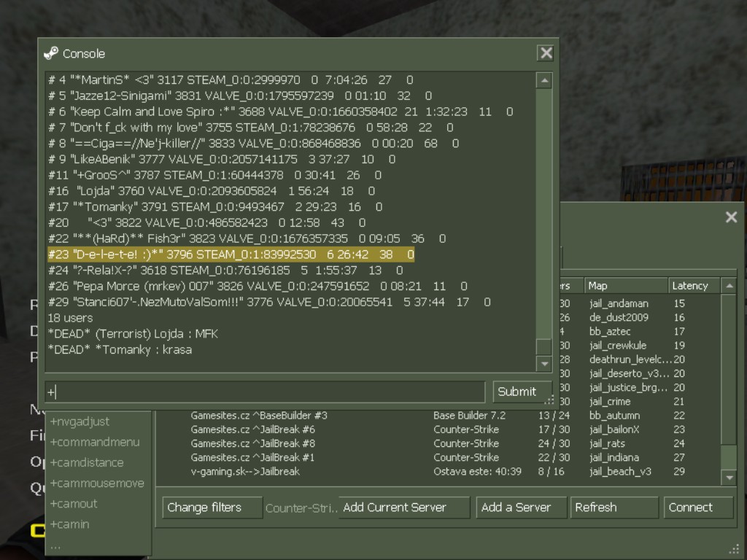Sort servers by Latency column
Viewport: 747px width, 560px height.
click(x=694, y=286)
